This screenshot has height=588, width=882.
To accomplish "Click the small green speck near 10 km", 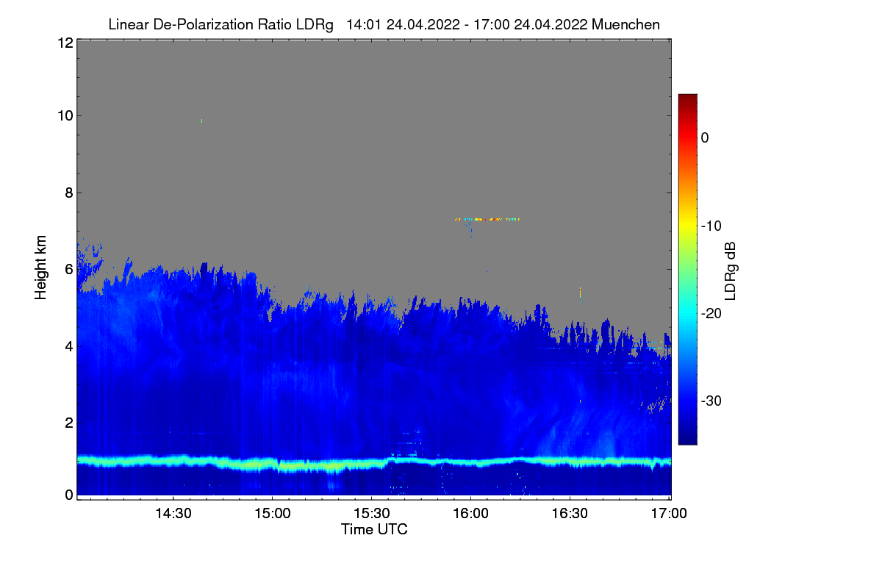I will tap(201, 121).
